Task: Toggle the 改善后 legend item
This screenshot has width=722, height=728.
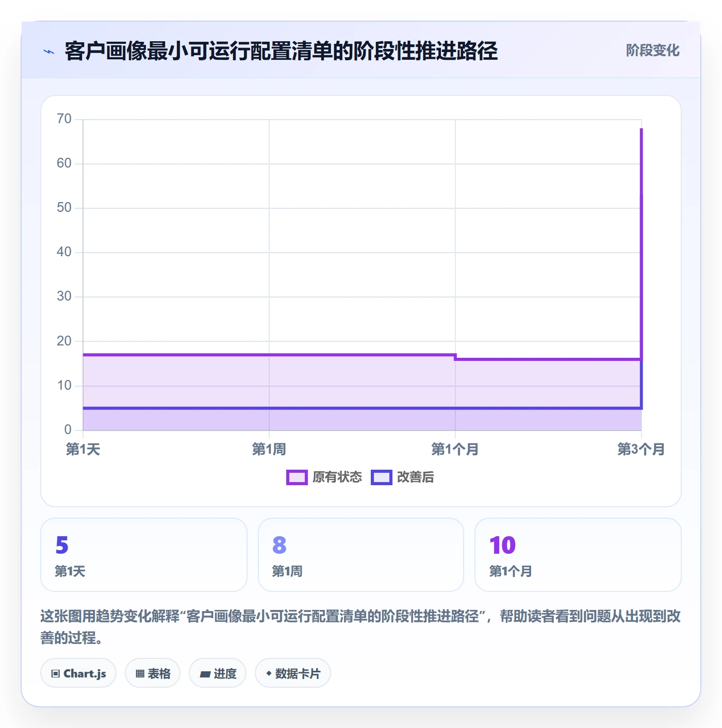Action: tap(403, 477)
